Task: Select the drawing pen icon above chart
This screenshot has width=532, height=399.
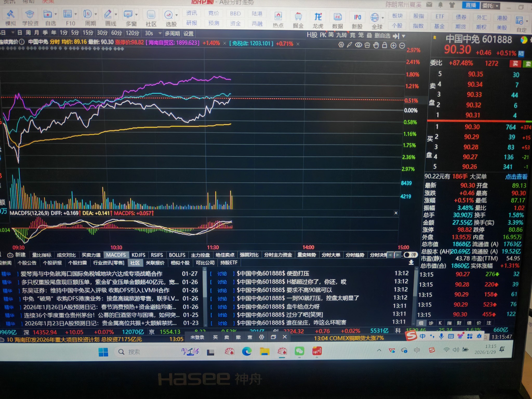Action: point(350,45)
